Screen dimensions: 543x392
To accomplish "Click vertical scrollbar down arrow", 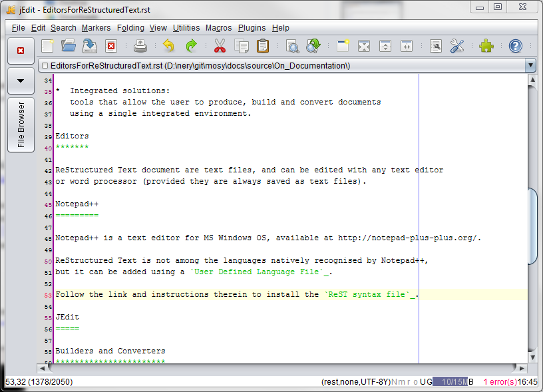I will click(x=532, y=357).
